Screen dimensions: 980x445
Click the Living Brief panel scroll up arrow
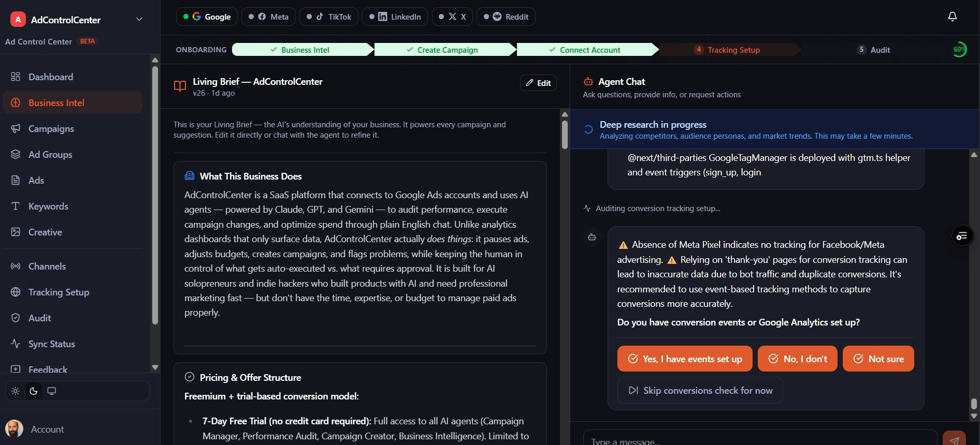pyautogui.click(x=565, y=114)
